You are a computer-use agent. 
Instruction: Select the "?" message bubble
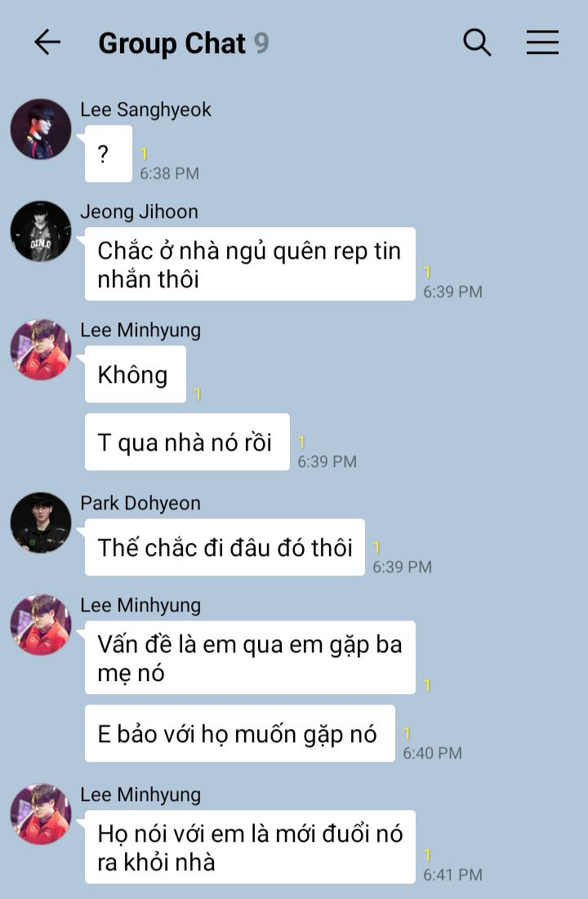[x=109, y=154]
